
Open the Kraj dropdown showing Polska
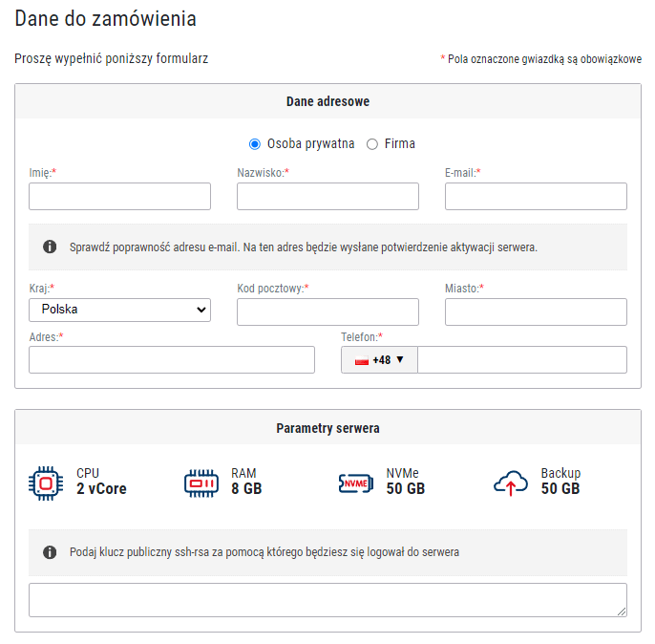coord(119,310)
